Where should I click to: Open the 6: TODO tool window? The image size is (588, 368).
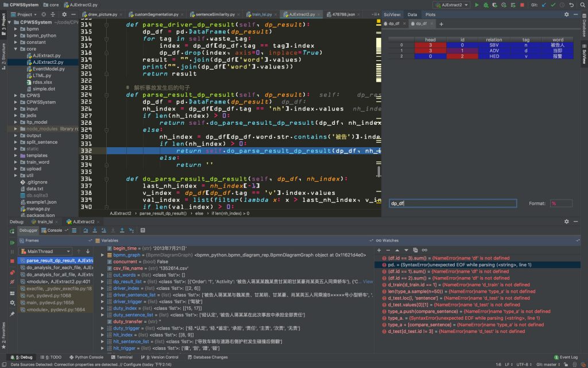point(51,357)
